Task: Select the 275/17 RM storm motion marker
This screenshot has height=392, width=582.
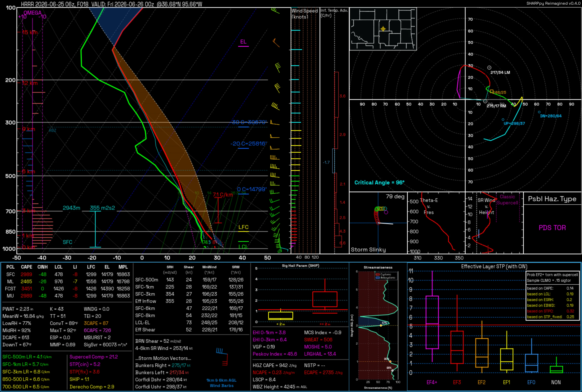Action: click(485, 101)
